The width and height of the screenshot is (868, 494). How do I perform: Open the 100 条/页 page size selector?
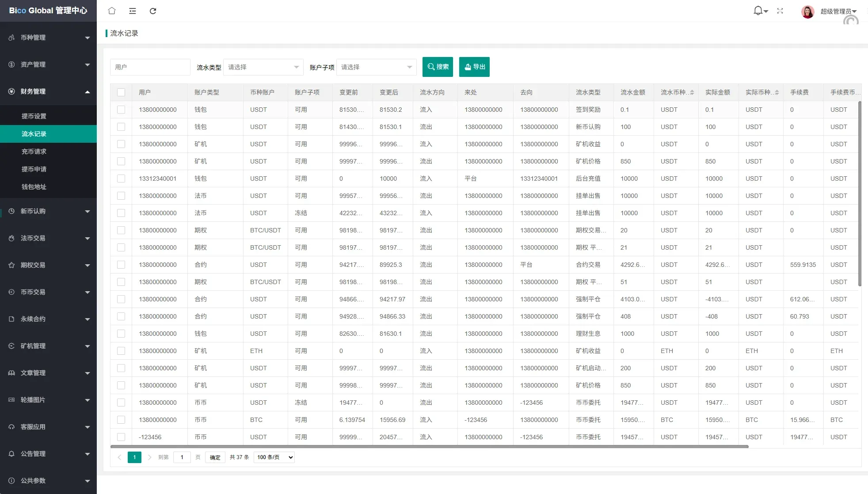(x=274, y=457)
